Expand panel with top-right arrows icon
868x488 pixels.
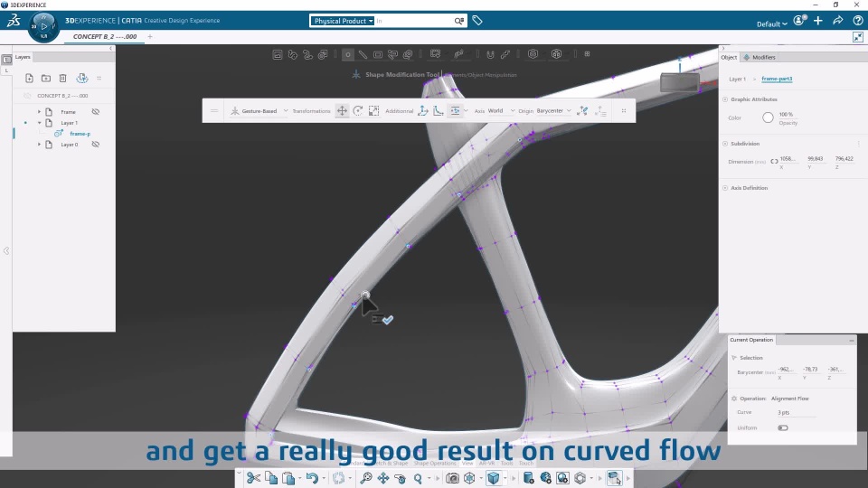(x=857, y=37)
